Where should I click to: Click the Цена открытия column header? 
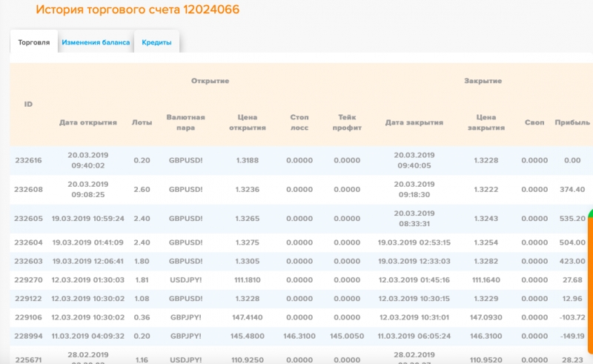[248, 122]
